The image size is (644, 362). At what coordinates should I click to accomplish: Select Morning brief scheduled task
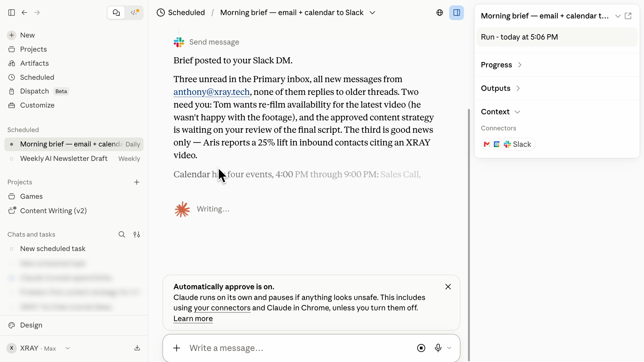click(x=74, y=144)
